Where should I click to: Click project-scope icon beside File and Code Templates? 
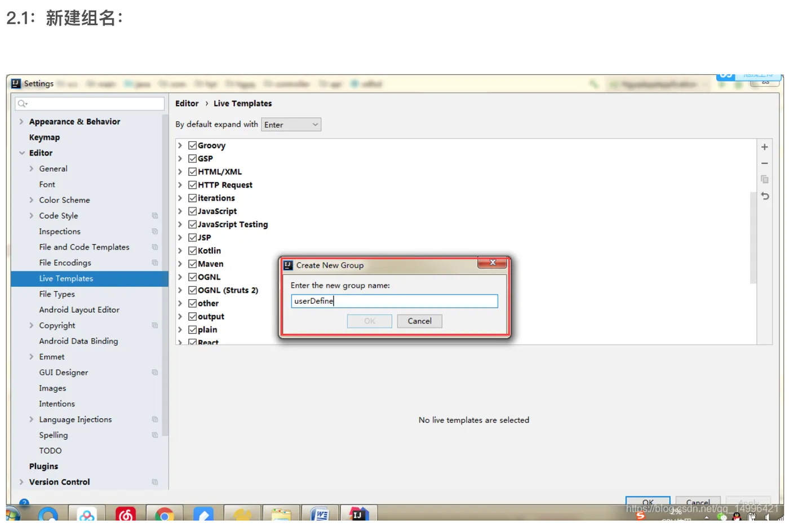[155, 247]
